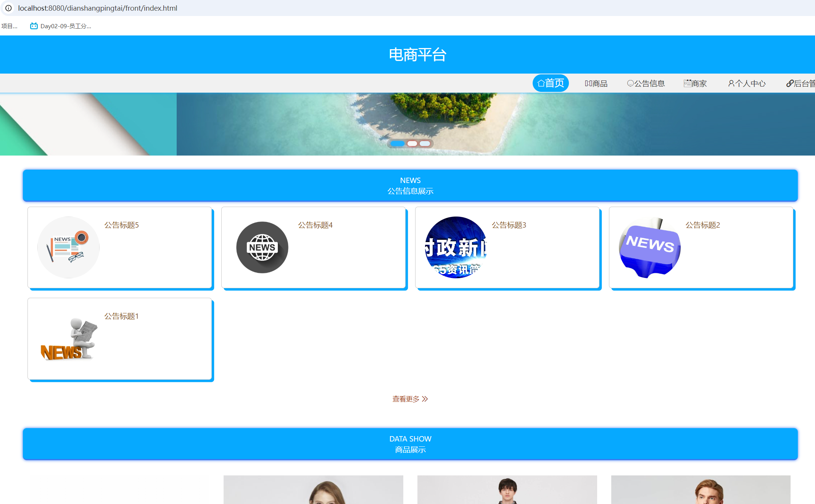Click the 3D NEWS figure image for 公告标题1

click(x=68, y=339)
